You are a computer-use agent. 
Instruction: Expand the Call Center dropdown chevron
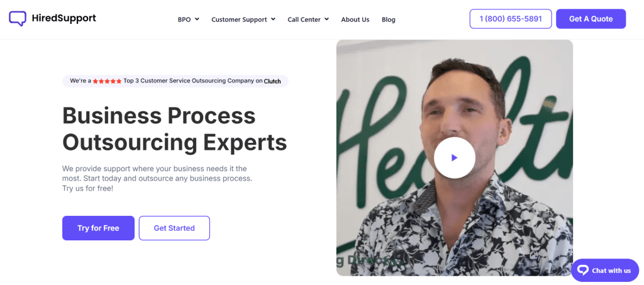(326, 19)
